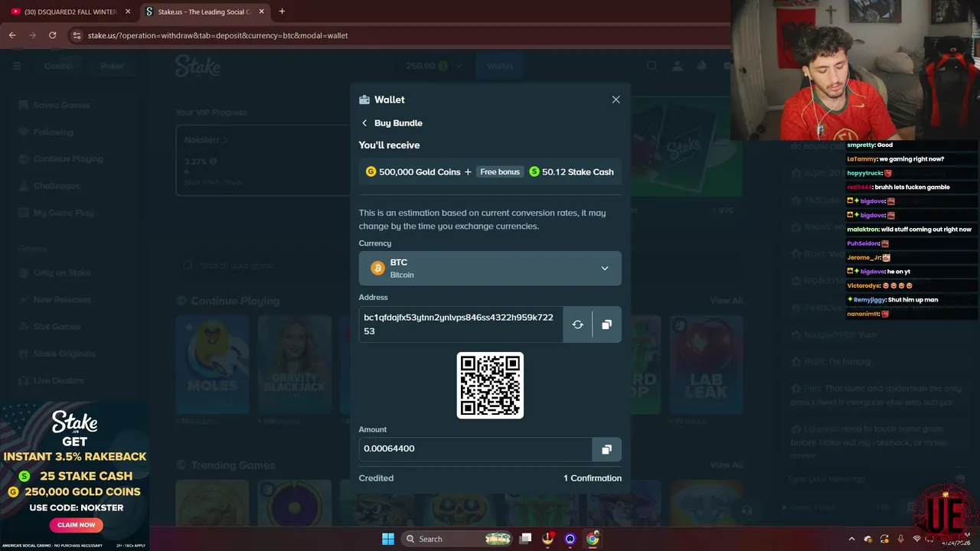Click the microphone tray icon
The image size is (980, 551).
[900, 539]
